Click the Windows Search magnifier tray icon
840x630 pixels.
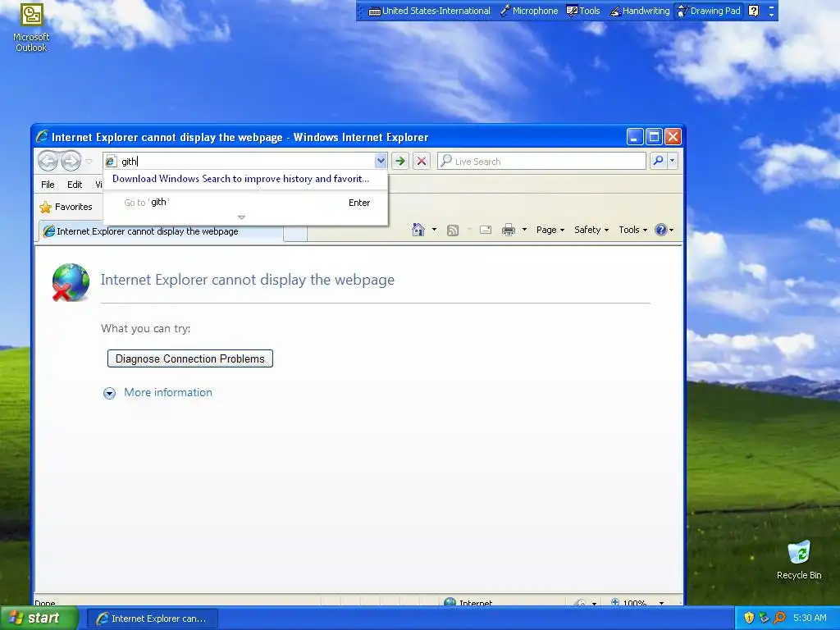click(x=779, y=618)
